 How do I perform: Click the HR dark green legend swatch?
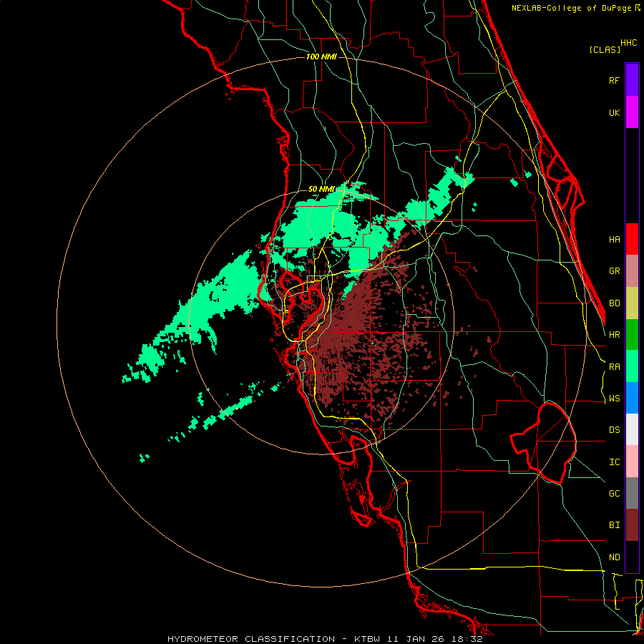click(x=632, y=335)
